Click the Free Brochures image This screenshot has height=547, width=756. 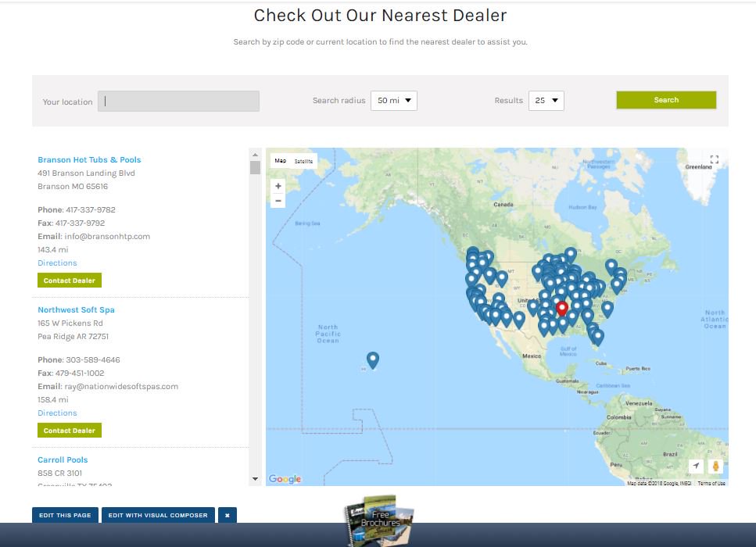pos(379,520)
